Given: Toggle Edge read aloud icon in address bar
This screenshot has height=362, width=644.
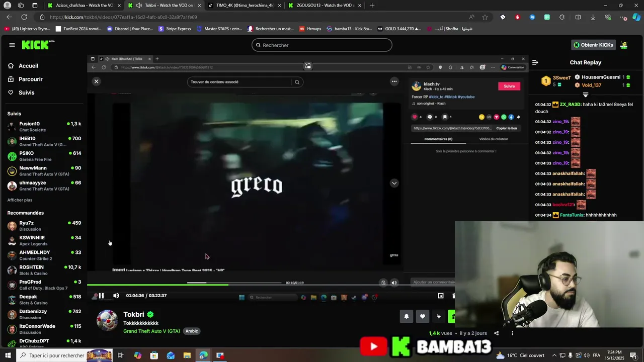Looking at the screenshot, I should 471,17.
